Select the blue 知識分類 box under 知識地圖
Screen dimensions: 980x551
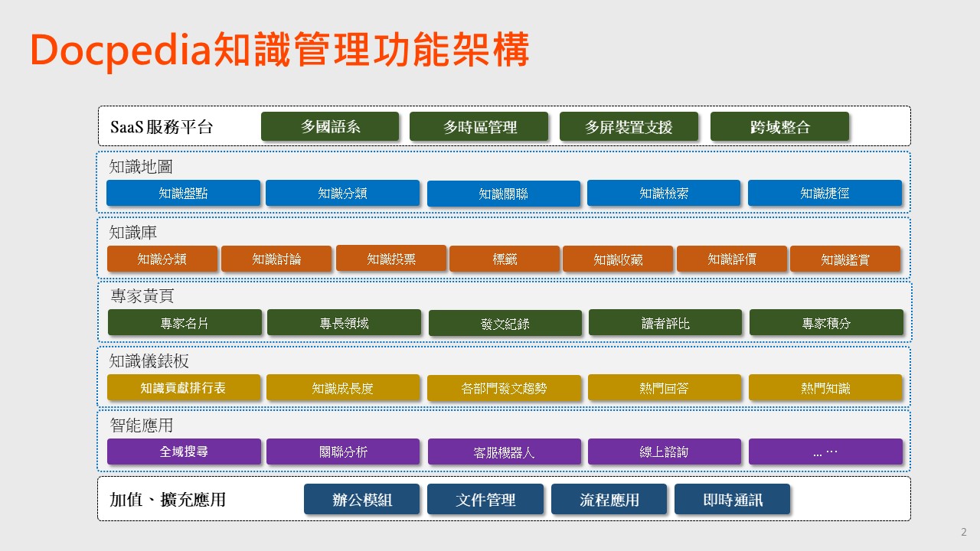(342, 193)
